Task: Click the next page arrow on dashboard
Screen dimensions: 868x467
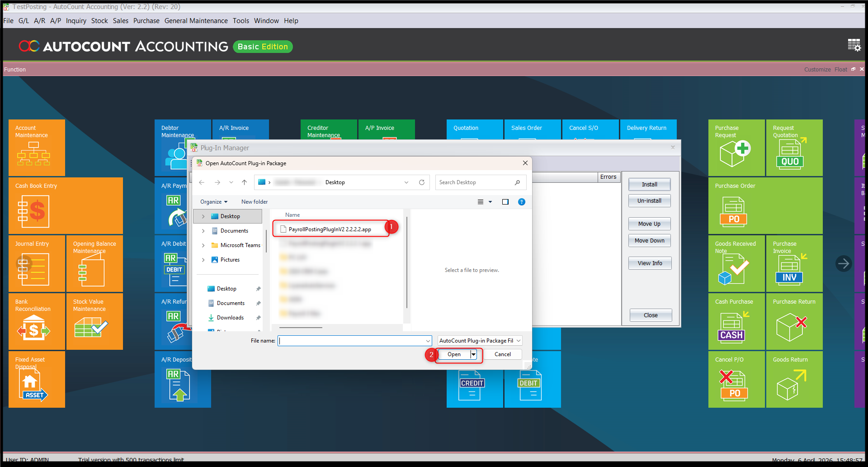Action: (843, 263)
